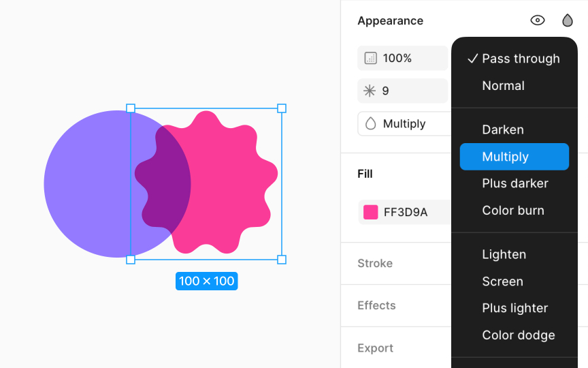Select the highlighted Multiply option
The width and height of the screenshot is (588, 368).
(x=514, y=157)
